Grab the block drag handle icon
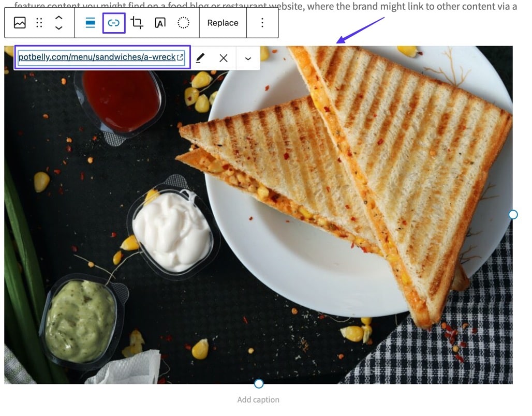This screenshot has width=532, height=416. click(x=39, y=22)
